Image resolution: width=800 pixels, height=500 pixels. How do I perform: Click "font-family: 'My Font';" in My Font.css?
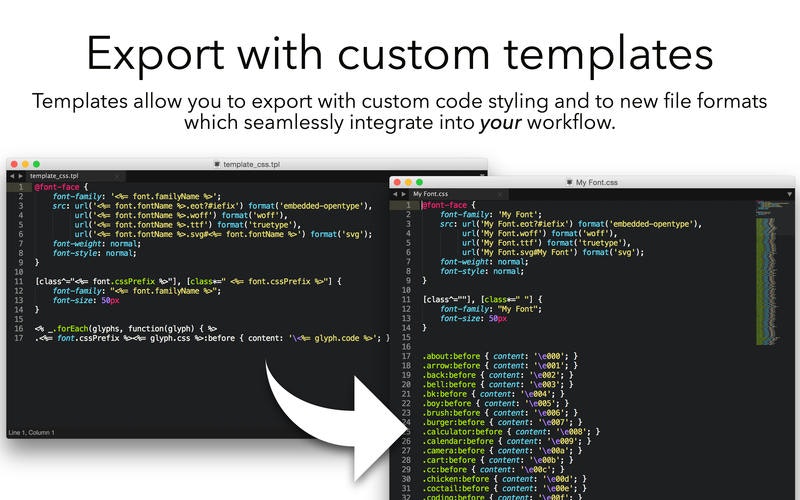491,215
